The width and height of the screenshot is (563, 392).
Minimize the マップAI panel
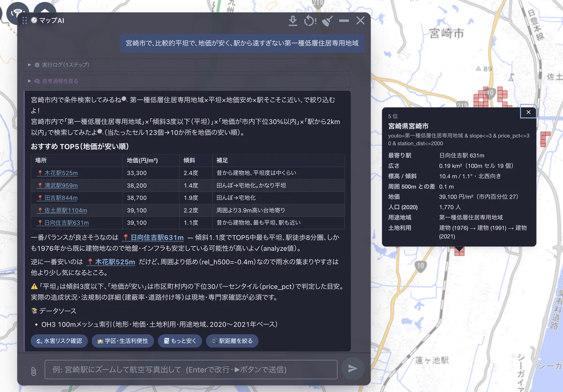click(x=344, y=21)
